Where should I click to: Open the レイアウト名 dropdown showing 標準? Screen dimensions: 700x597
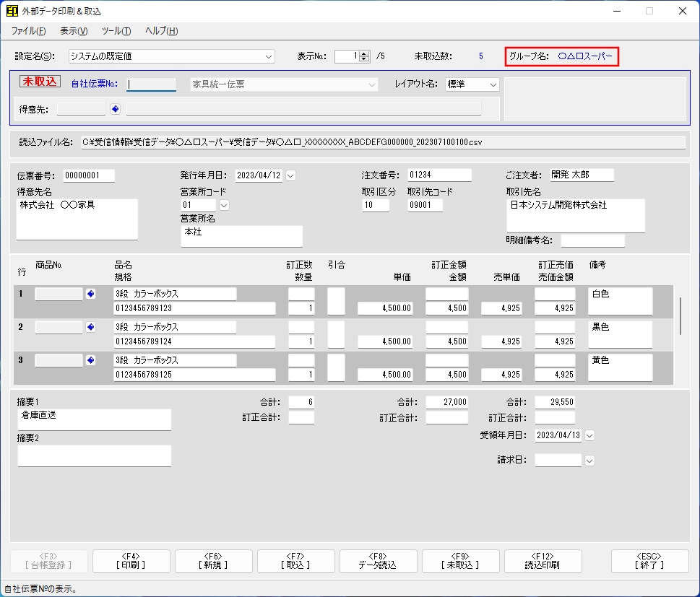coord(493,84)
